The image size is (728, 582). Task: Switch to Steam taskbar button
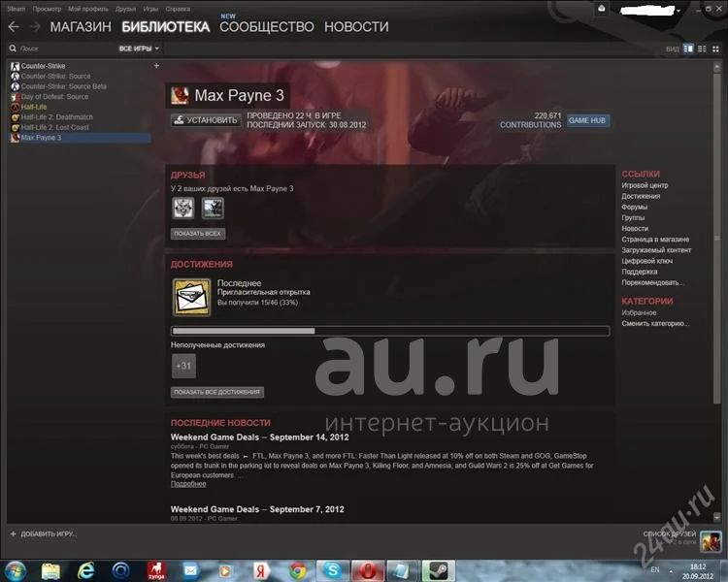click(x=439, y=571)
